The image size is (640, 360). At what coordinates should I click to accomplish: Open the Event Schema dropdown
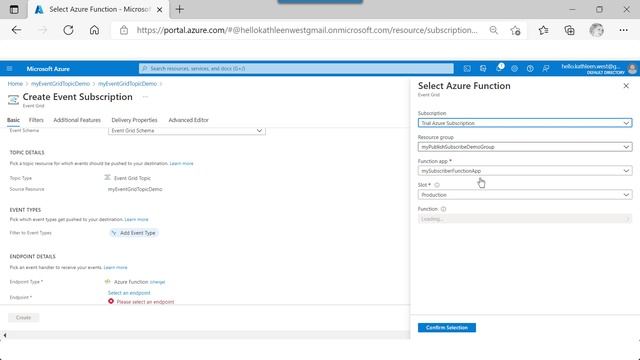(187, 131)
